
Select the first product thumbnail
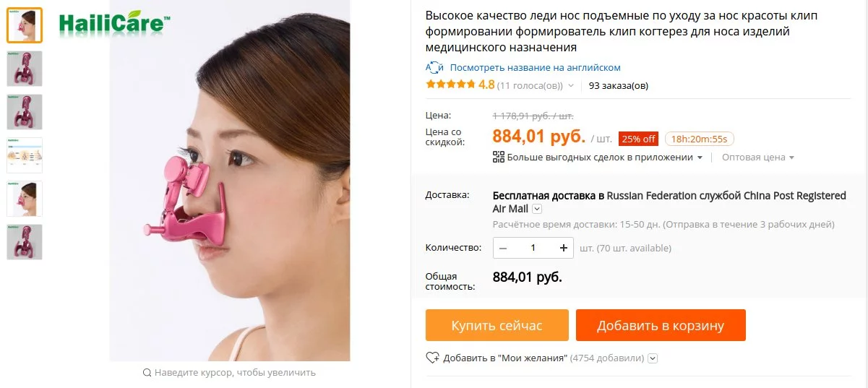coord(25,25)
